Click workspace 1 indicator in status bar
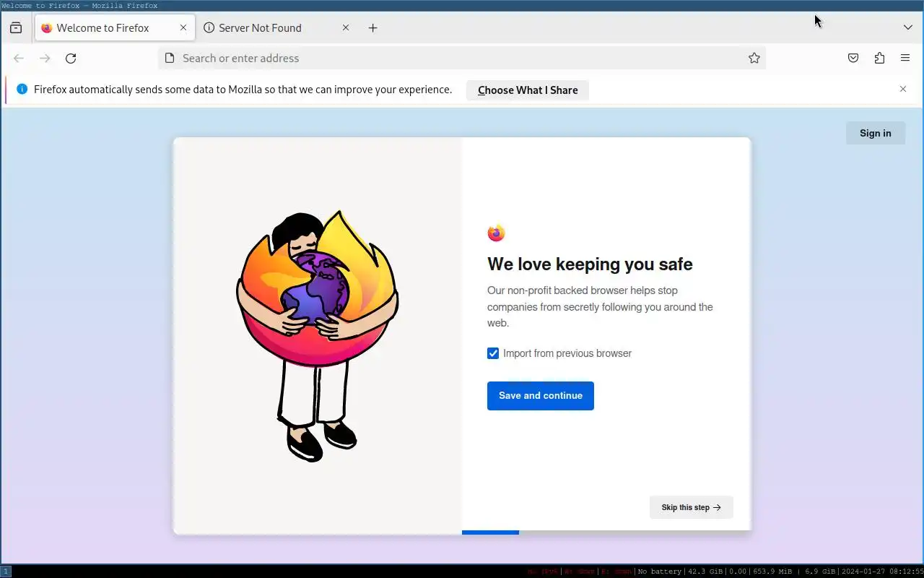 coord(6,571)
